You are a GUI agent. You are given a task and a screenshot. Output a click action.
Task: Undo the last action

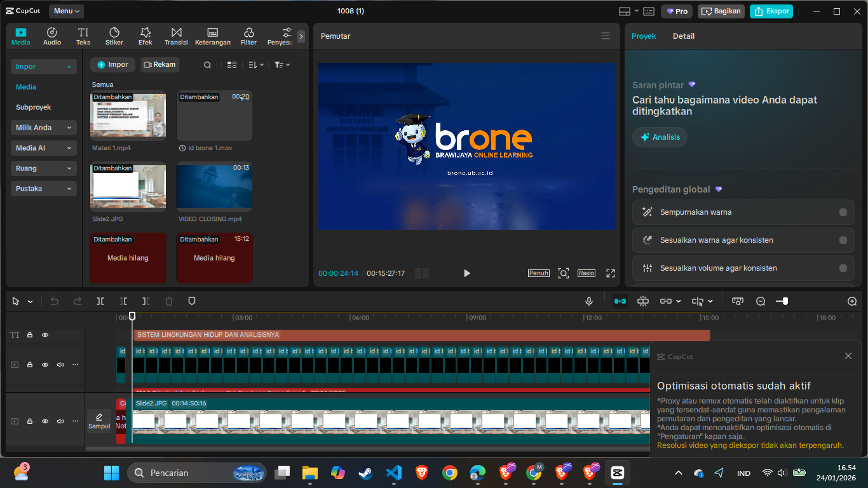tap(55, 301)
